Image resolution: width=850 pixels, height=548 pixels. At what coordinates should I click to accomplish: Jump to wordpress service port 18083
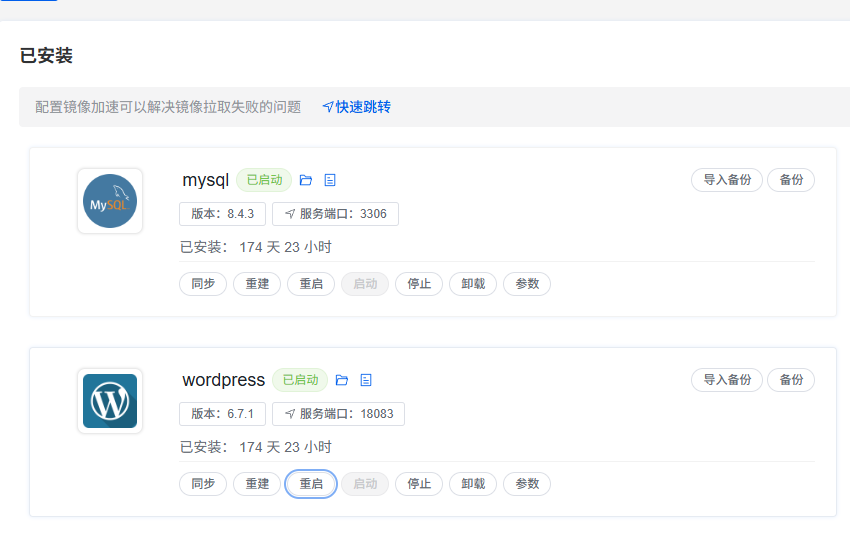338,414
